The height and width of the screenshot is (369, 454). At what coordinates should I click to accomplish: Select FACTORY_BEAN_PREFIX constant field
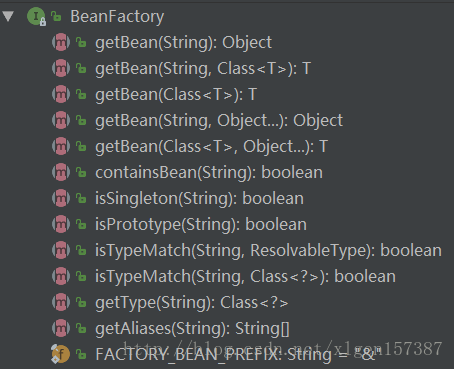pos(238,355)
